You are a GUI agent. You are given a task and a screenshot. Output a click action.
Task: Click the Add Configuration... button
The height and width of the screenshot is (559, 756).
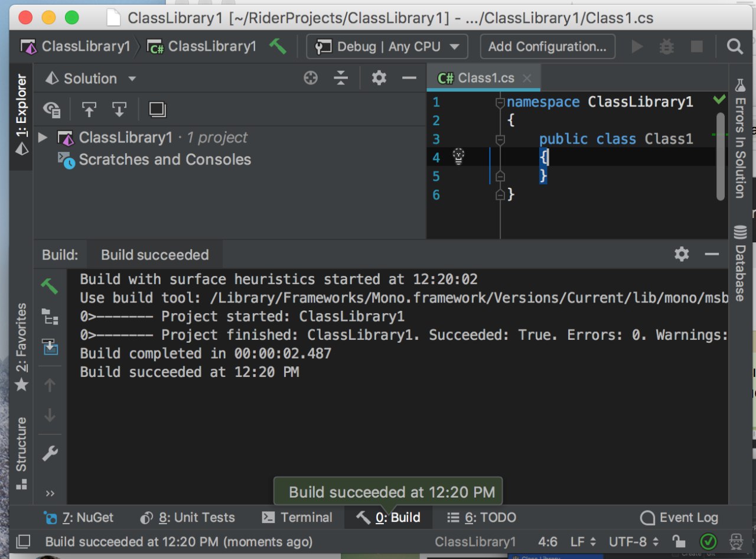(547, 47)
